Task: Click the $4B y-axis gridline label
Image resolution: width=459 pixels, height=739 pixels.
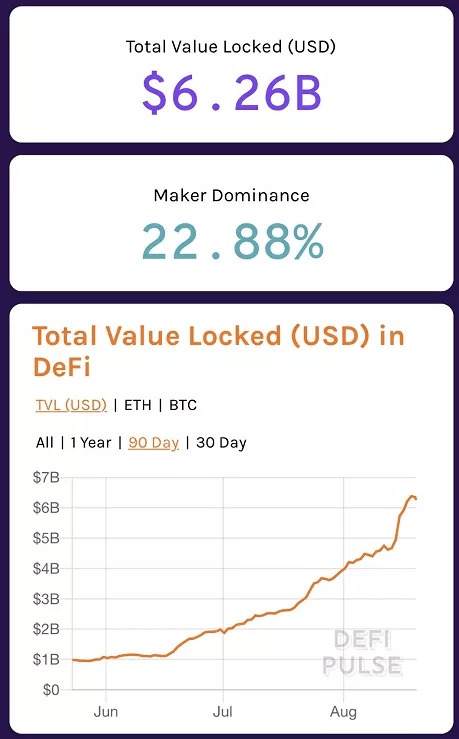Action: tap(46, 568)
